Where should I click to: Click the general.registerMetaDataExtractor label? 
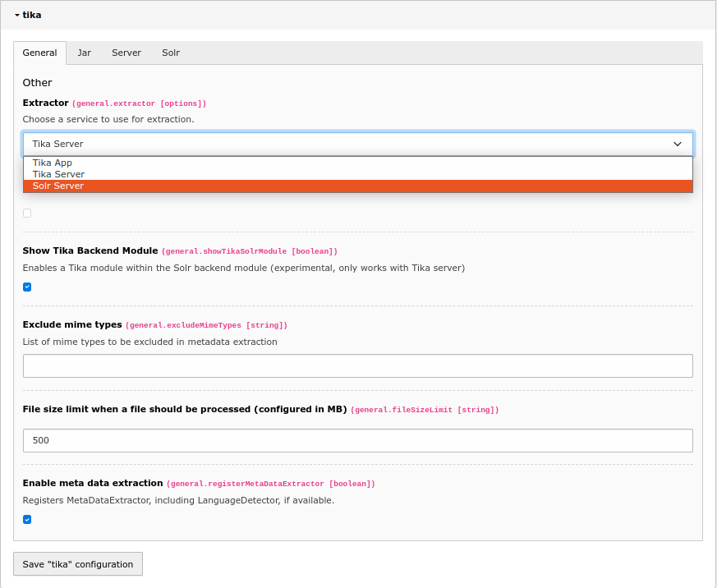pos(271,484)
